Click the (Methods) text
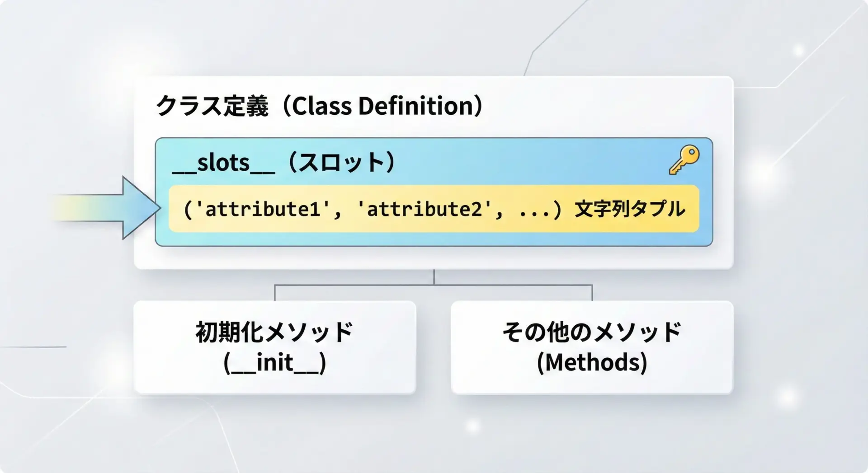Screen dimensions: 868x473 click(592, 362)
